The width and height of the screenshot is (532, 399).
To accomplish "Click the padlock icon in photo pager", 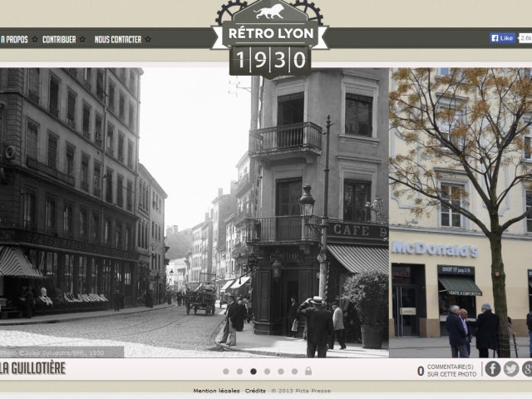I will tap(308, 371).
